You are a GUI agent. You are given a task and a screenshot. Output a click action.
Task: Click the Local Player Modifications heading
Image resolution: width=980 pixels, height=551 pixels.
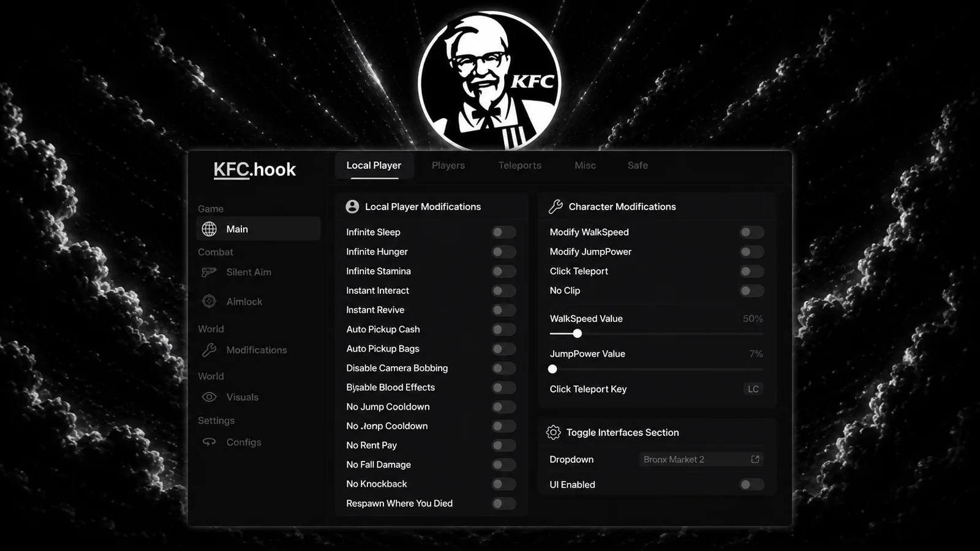pos(423,207)
